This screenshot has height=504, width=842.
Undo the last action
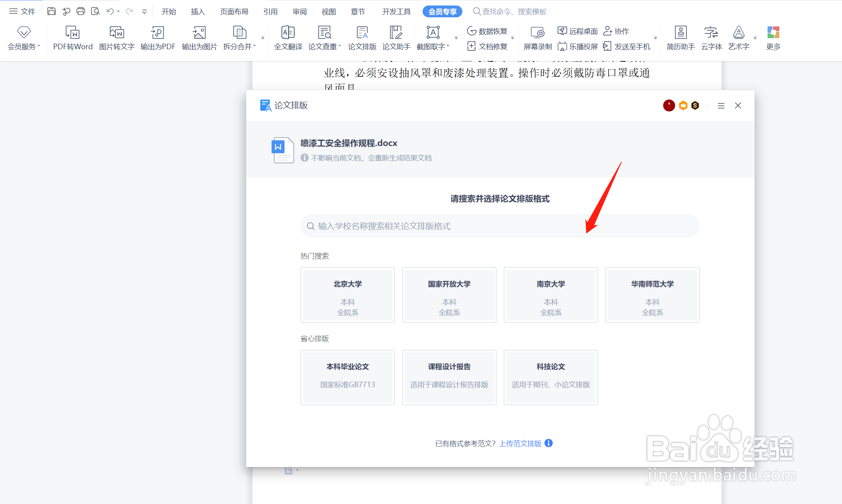[110, 11]
